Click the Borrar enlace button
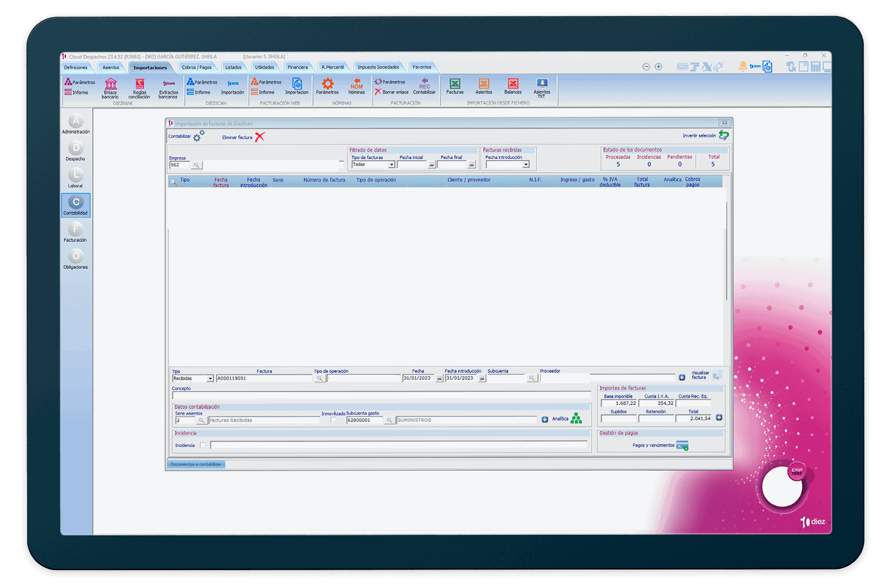This screenshot has height=588, width=891. (x=391, y=92)
